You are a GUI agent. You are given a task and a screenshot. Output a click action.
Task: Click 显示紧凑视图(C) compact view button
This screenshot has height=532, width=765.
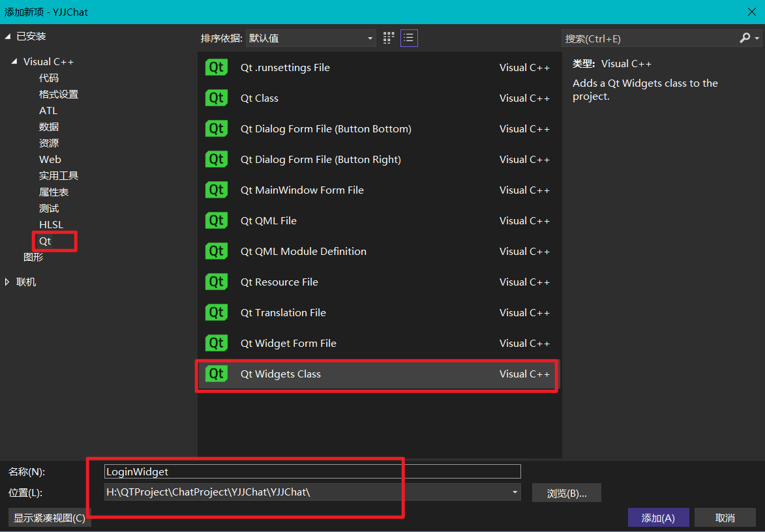[x=50, y=518]
